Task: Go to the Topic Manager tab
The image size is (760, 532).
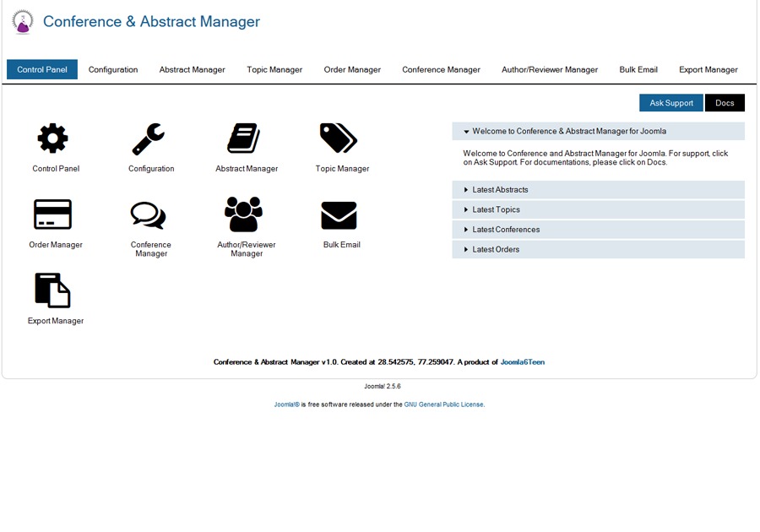Action: pyautogui.click(x=274, y=69)
